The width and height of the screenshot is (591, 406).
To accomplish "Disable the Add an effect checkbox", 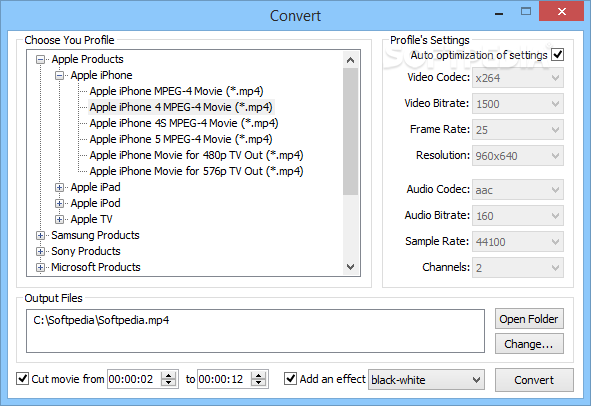I will (290, 378).
